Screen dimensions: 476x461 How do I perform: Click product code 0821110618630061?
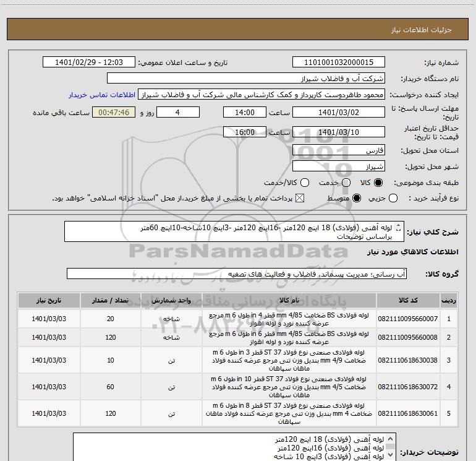tap(408, 413)
